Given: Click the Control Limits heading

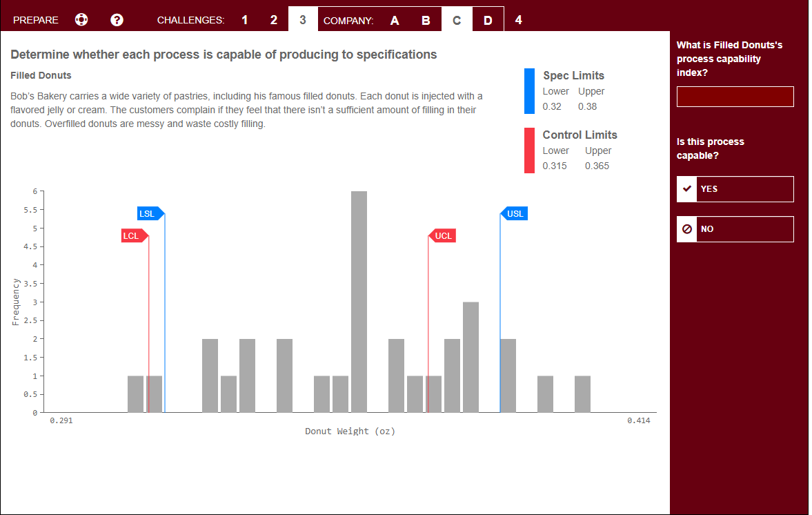Looking at the screenshot, I should (580, 135).
